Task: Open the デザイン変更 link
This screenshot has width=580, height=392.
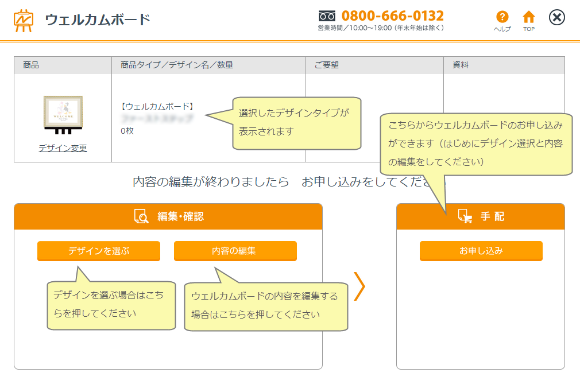Action: (x=63, y=148)
